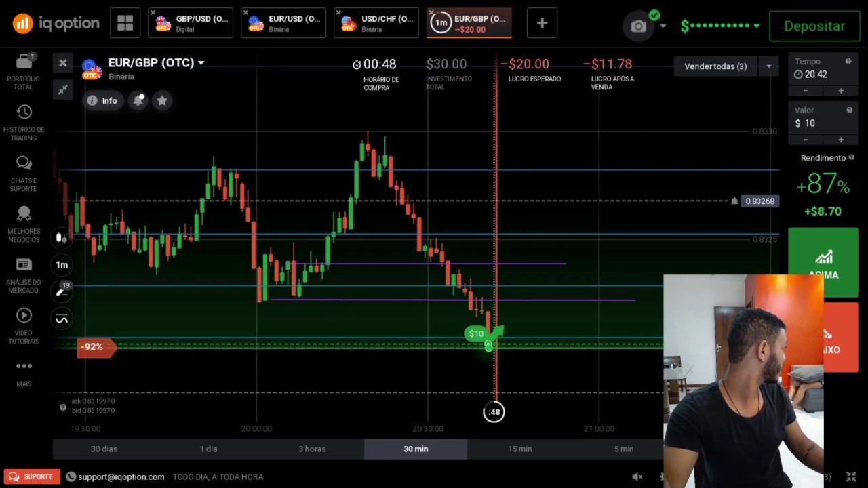The image size is (868, 488).
Task: Click the :48 expiration timer marker
Action: [494, 412]
